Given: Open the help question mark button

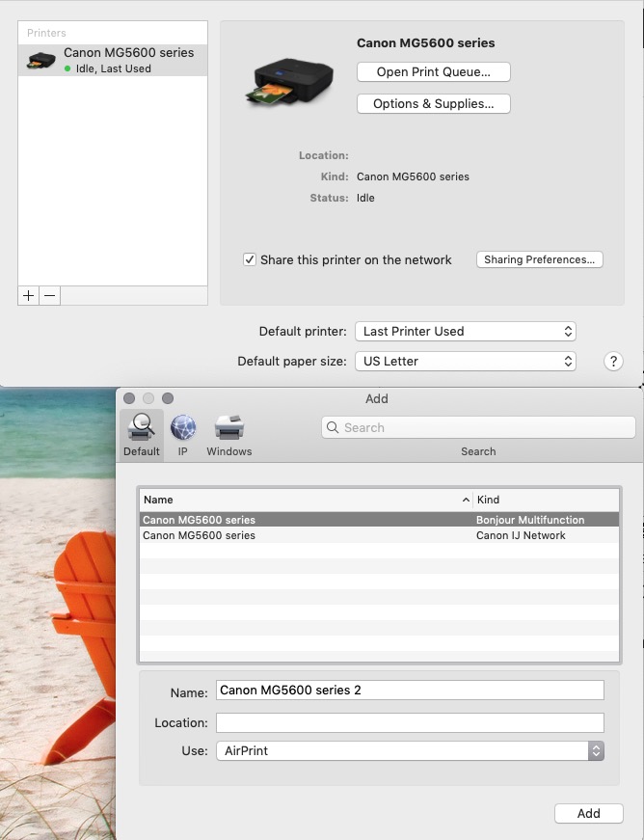Looking at the screenshot, I should 613,361.
